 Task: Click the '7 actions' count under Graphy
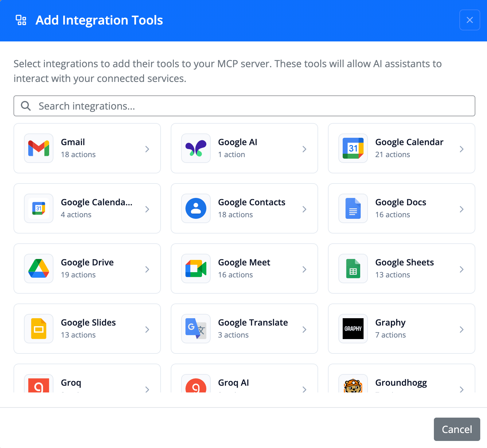(x=391, y=335)
